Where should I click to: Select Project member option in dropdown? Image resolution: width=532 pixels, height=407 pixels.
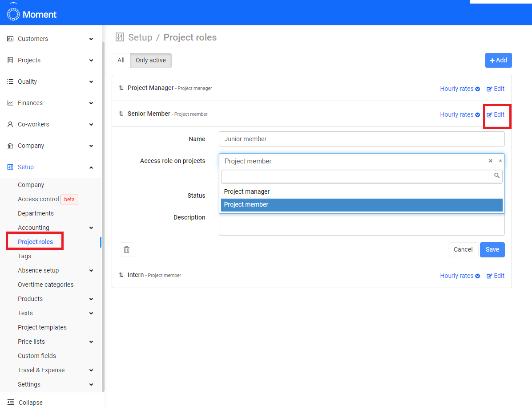(x=361, y=205)
